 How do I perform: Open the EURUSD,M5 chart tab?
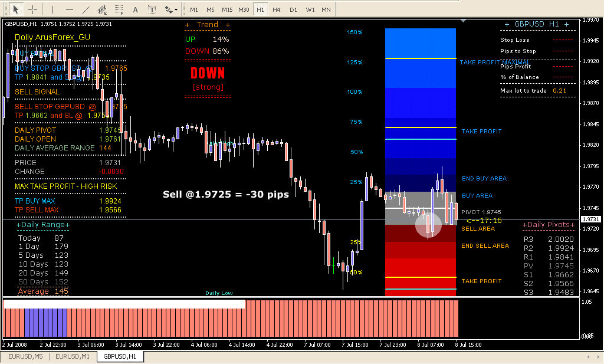tap(25, 356)
